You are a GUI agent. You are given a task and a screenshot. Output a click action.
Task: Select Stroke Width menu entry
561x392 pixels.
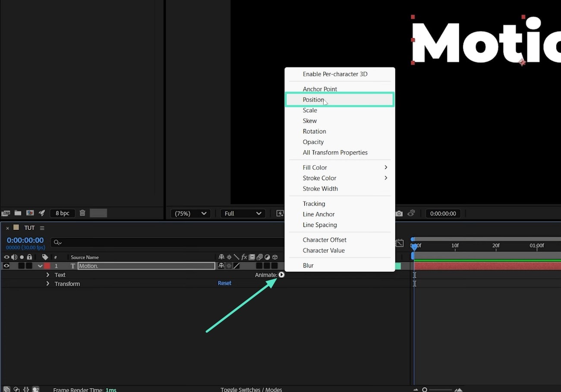point(340,189)
